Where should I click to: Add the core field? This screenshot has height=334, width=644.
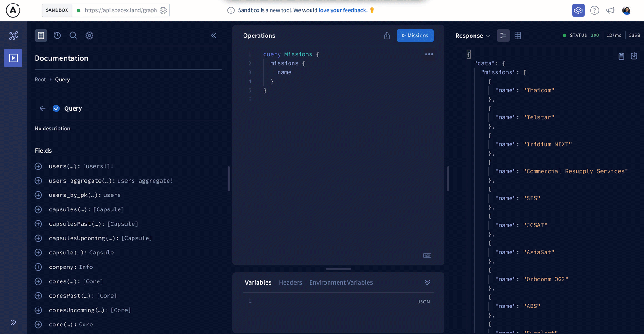coord(38,325)
